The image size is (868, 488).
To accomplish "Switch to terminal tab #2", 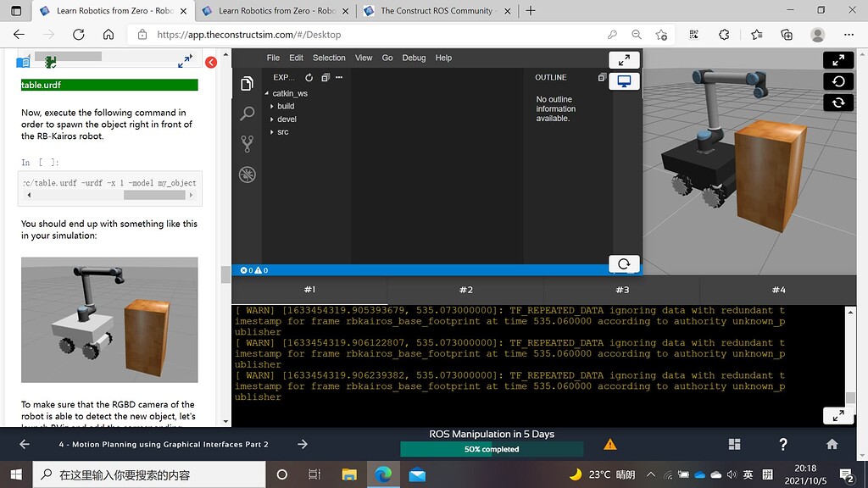I will (465, 290).
